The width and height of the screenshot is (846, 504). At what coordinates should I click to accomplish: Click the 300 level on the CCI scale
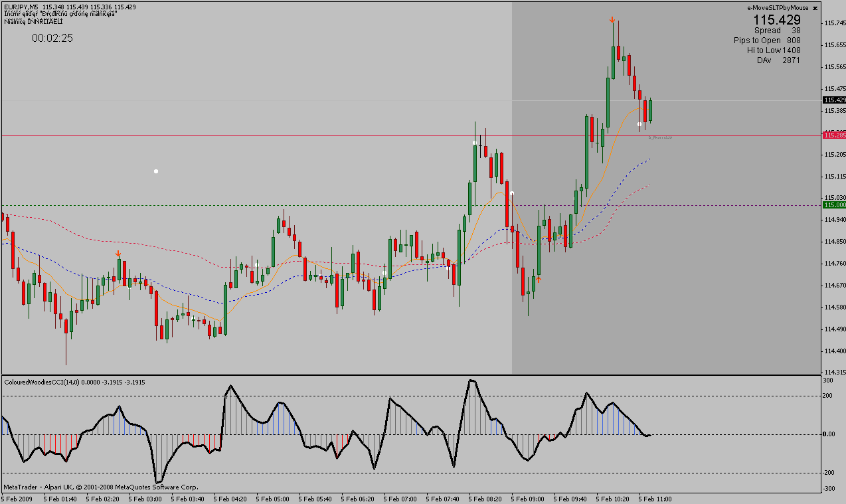tap(828, 380)
